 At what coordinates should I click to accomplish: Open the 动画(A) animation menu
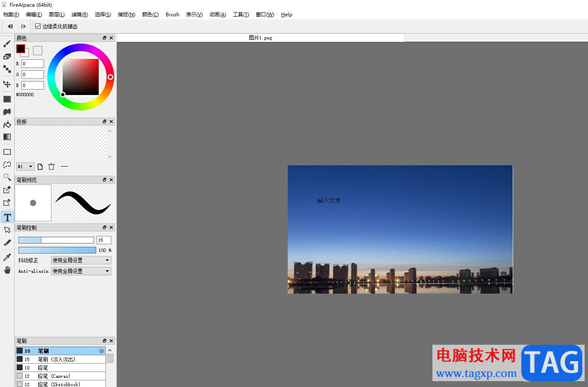(218, 15)
